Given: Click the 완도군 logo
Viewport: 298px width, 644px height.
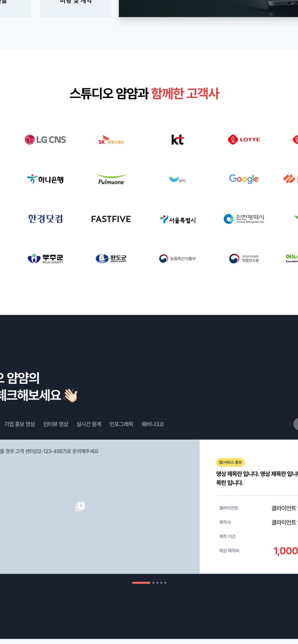Looking at the screenshot, I should coord(111,259).
